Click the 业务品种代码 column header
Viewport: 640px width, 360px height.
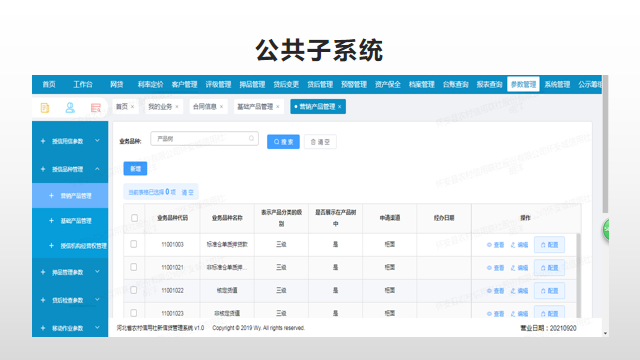[172, 218]
